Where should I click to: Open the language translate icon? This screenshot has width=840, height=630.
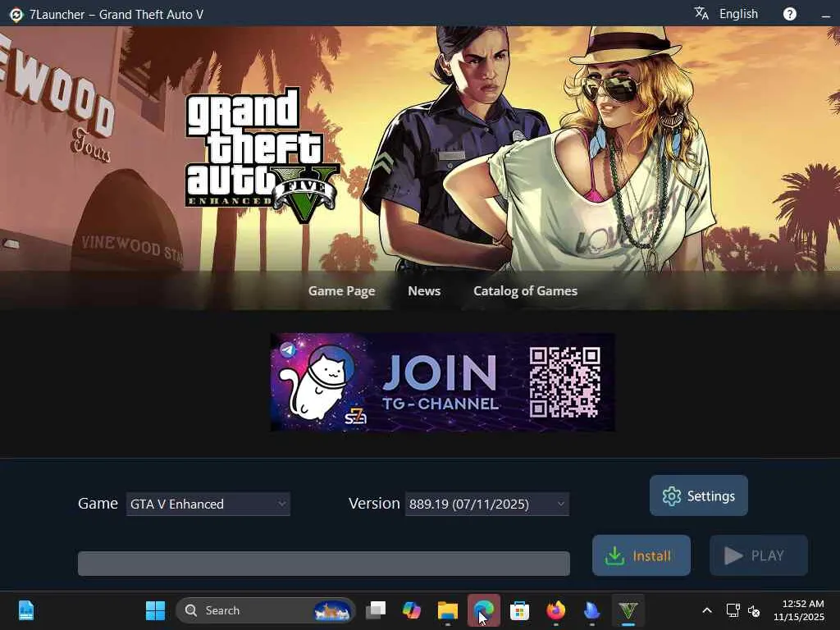701,13
